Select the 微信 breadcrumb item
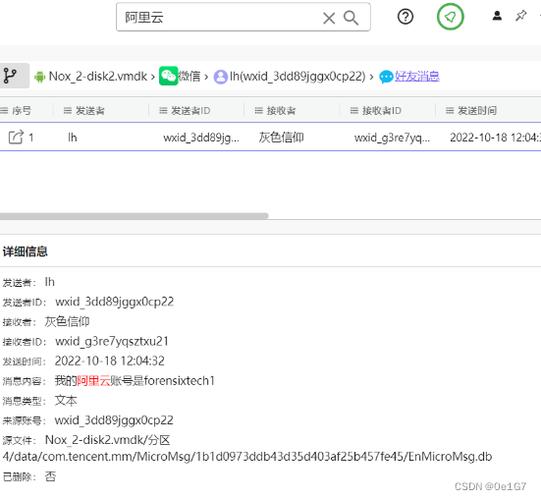 click(x=189, y=76)
